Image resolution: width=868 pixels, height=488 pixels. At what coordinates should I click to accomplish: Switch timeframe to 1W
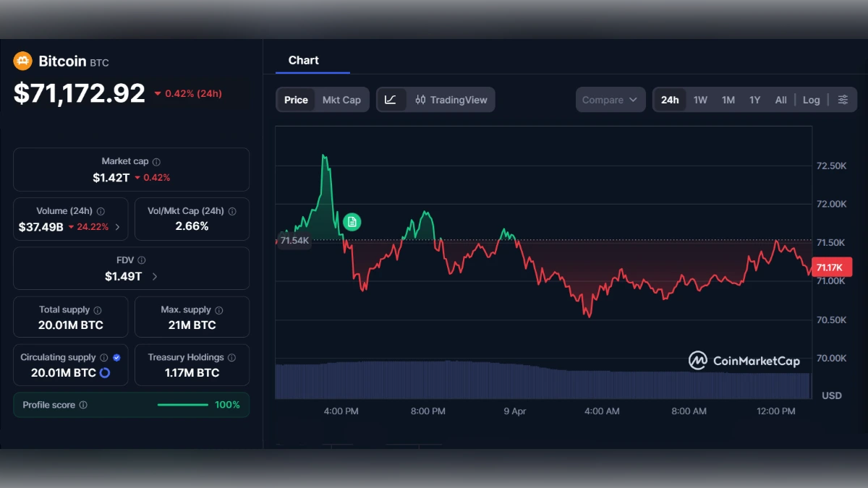pos(700,100)
